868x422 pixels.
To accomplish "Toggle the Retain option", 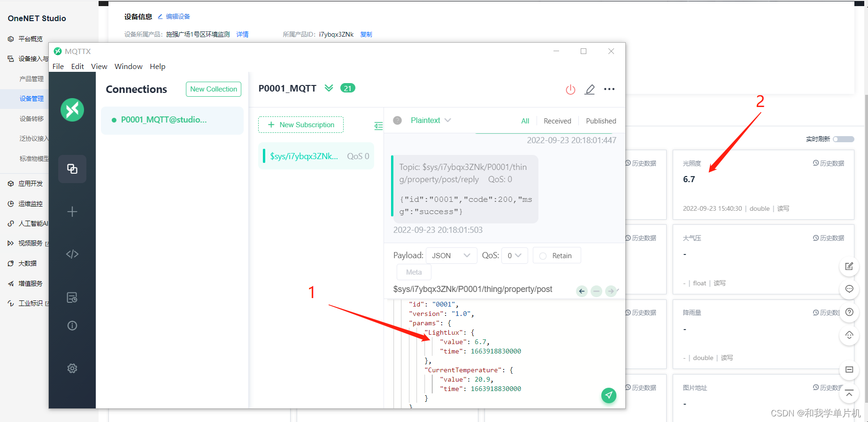I will (556, 256).
